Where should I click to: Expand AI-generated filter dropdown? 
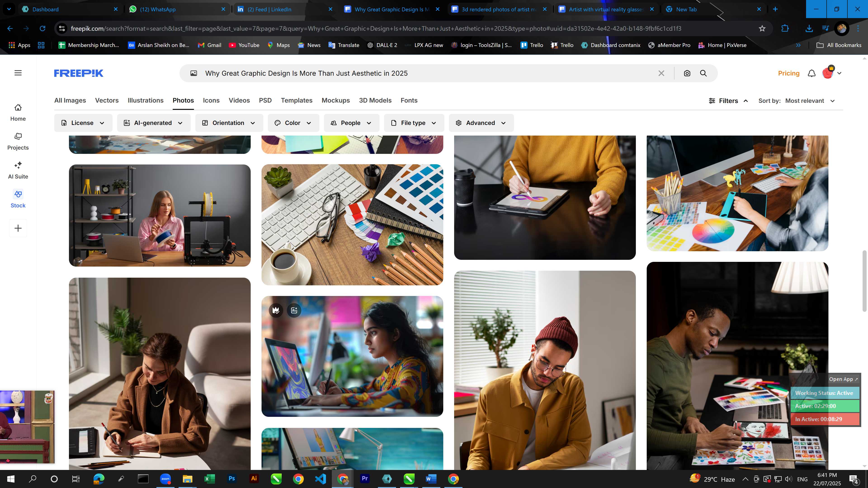[154, 123]
